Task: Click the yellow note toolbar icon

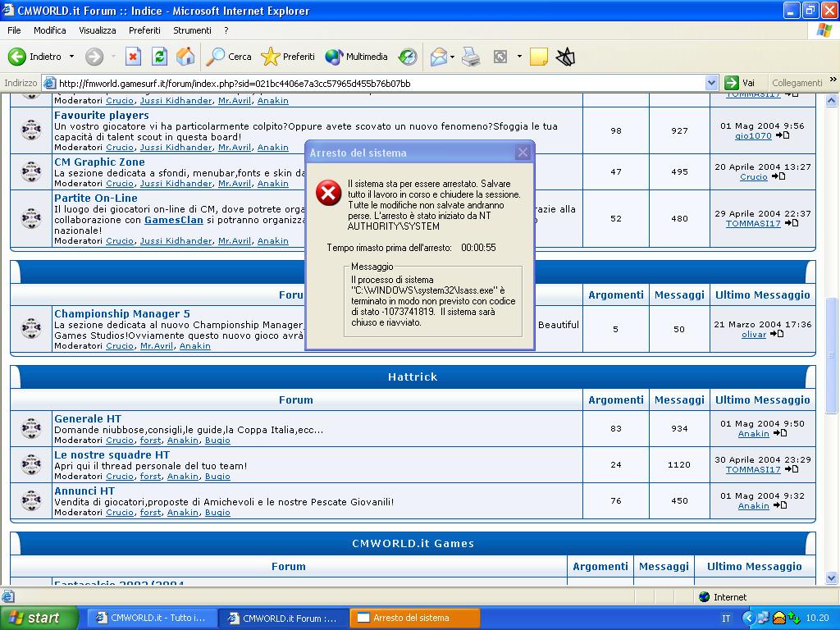Action: pyautogui.click(x=538, y=57)
